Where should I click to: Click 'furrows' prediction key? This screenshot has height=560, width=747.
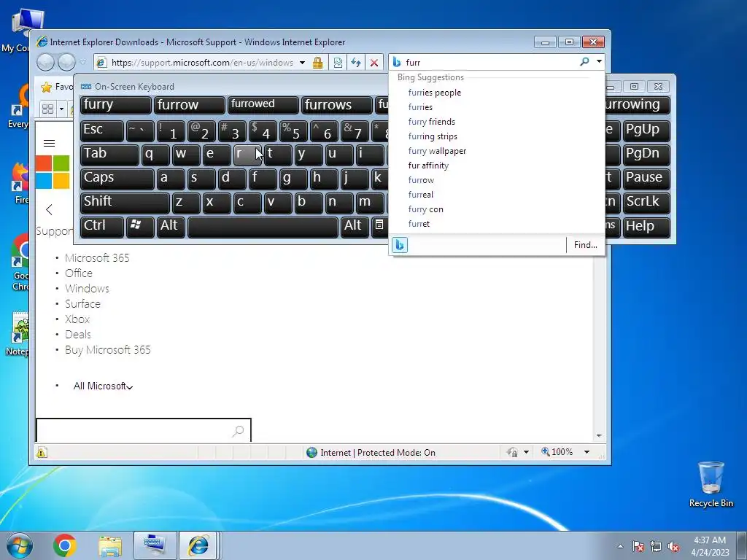click(x=337, y=105)
